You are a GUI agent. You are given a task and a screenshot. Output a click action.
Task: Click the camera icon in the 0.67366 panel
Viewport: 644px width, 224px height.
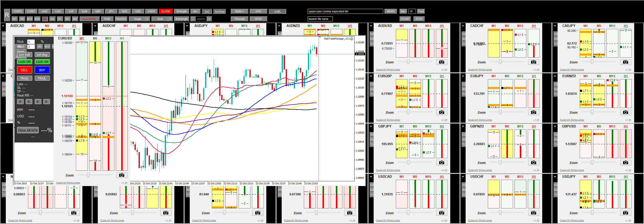coord(350,213)
